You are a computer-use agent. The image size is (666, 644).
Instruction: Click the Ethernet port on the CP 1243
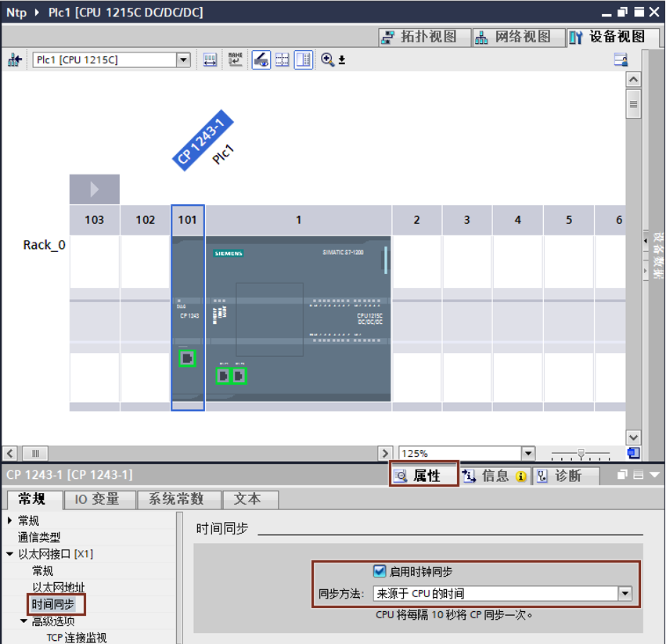[187, 358]
